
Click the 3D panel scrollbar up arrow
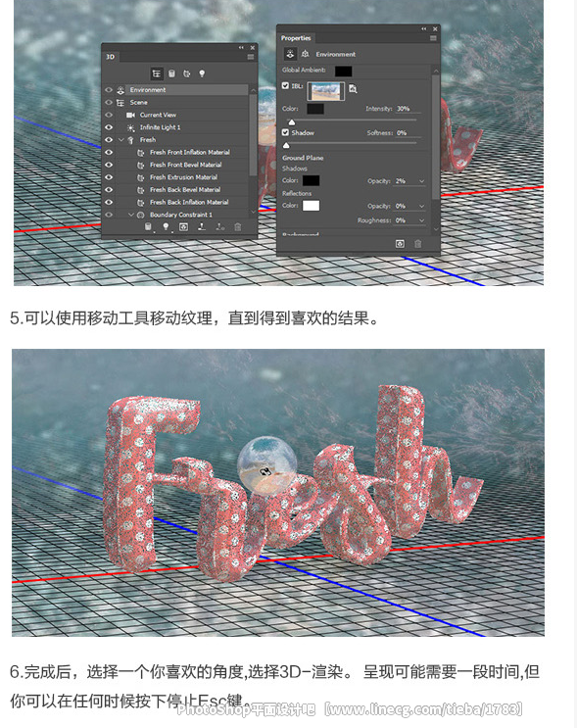click(x=253, y=90)
